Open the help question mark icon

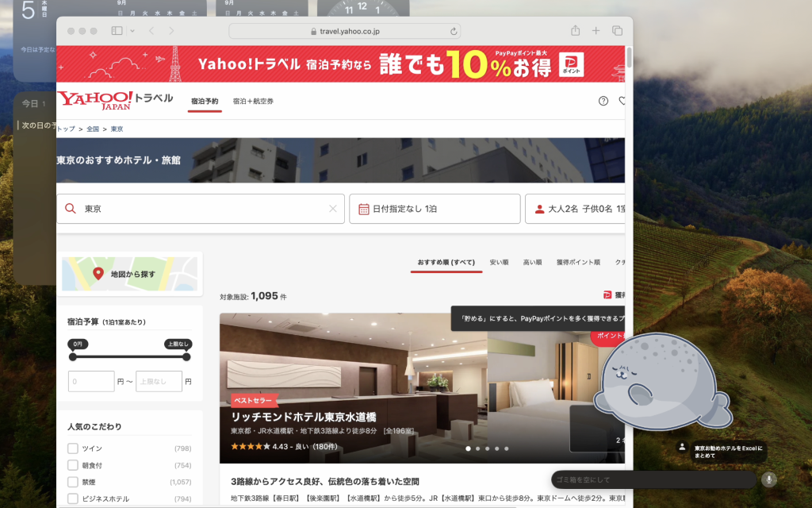tap(603, 101)
